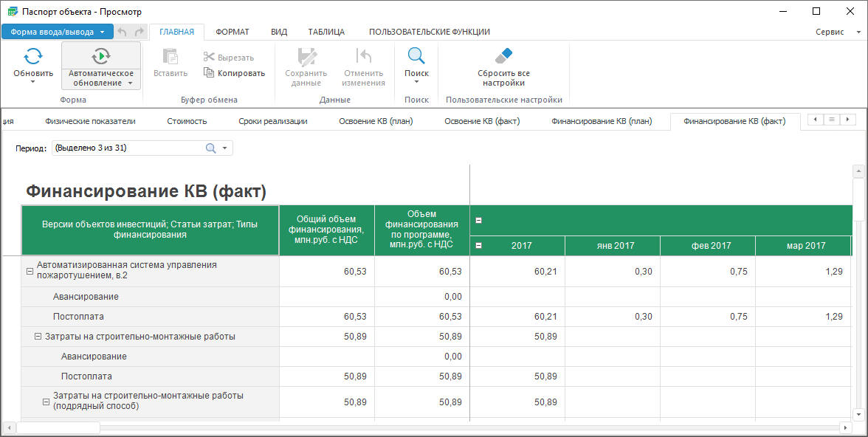Screen dimensions: 868x437
Task: Open Форма ввода/вывода dropdown menu
Action: 58,32
